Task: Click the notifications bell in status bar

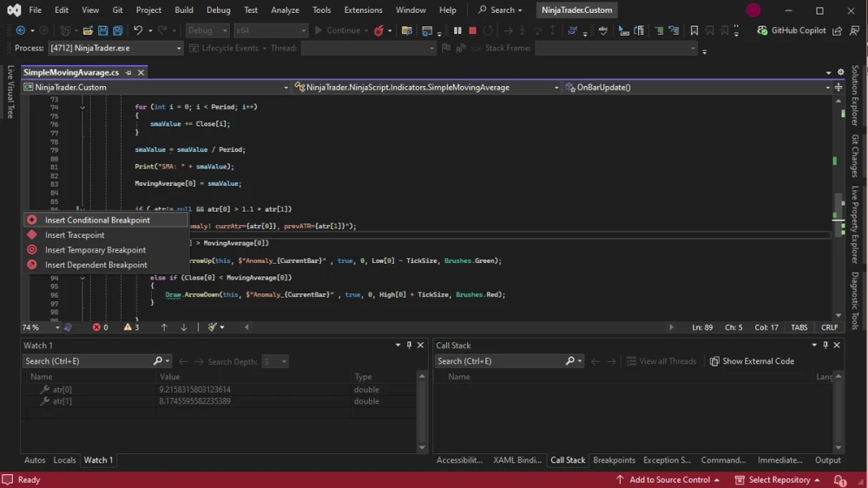Action: pos(839,479)
